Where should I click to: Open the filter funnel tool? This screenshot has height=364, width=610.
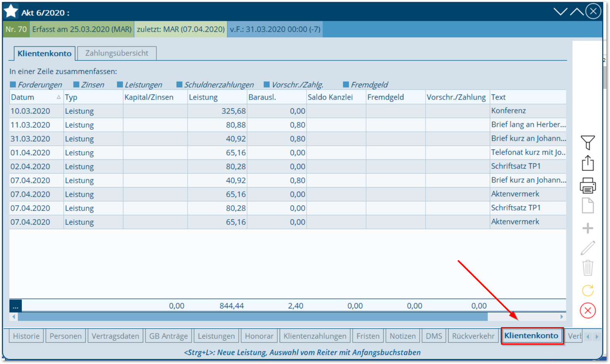587,142
